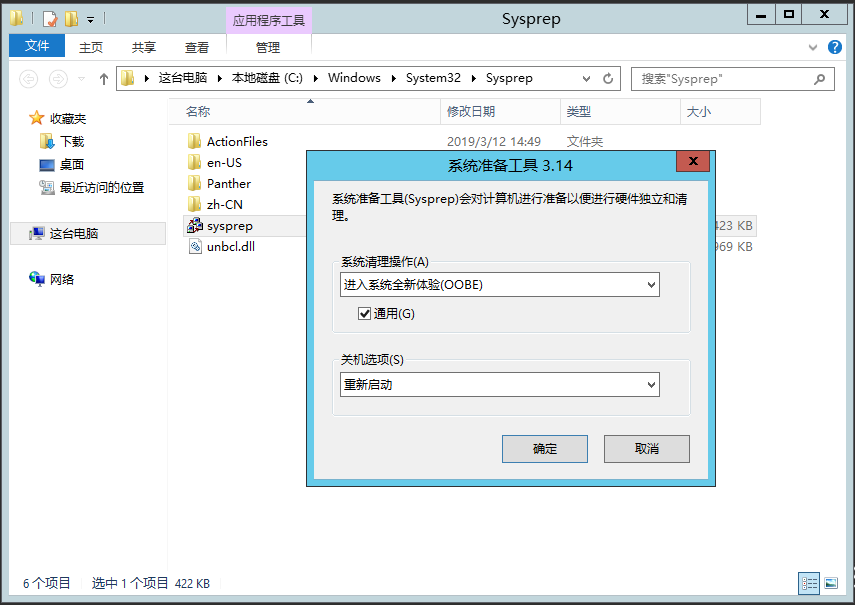
Task: Open the Explorer help icon
Action: coord(834,47)
